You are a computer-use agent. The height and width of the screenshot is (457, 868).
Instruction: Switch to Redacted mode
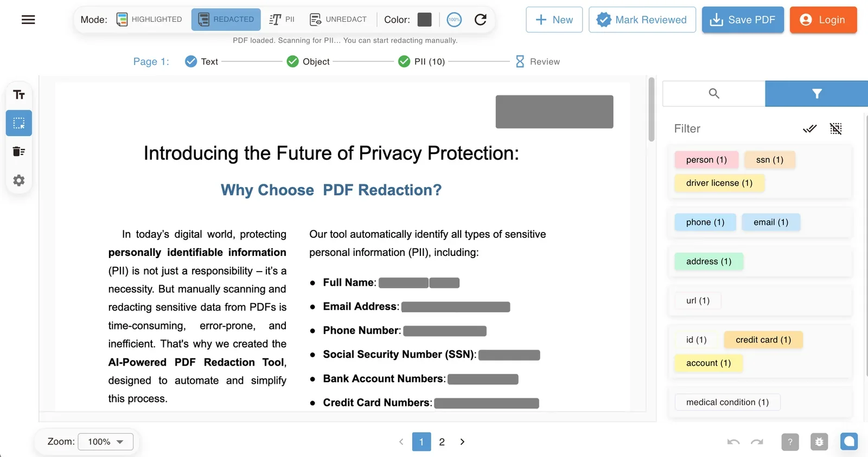[226, 20]
